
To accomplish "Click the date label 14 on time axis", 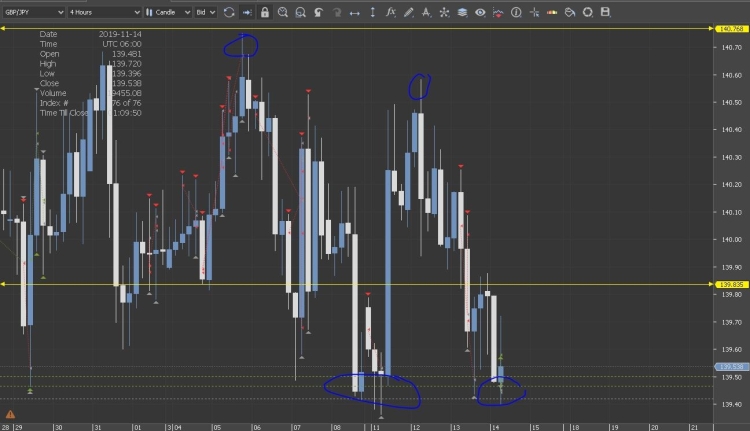I will pyautogui.click(x=495, y=427).
